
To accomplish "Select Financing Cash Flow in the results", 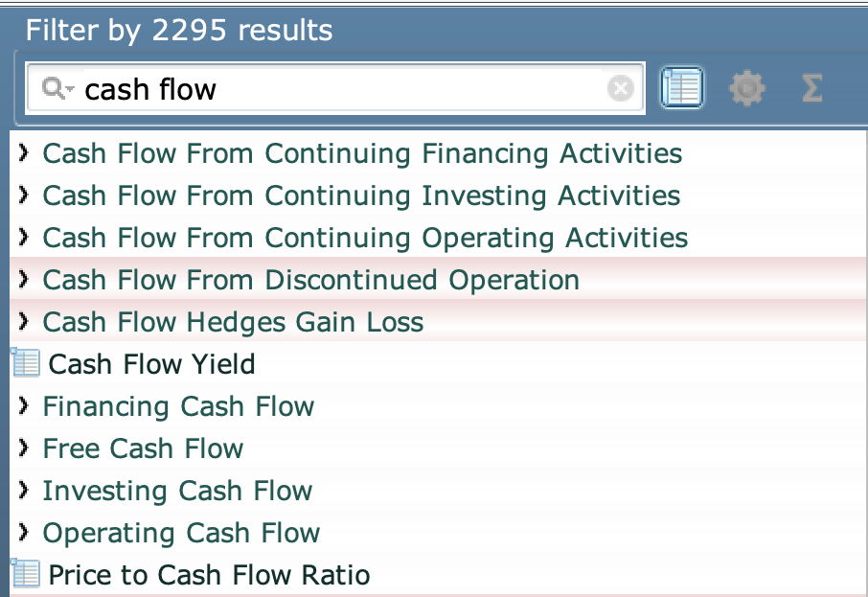I will (178, 406).
